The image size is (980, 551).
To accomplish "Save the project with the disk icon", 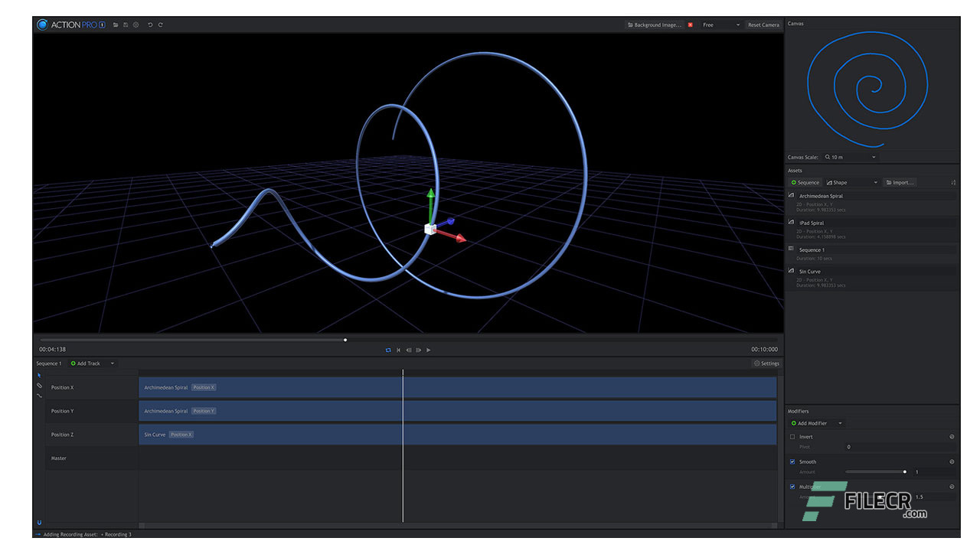I will pos(126,24).
